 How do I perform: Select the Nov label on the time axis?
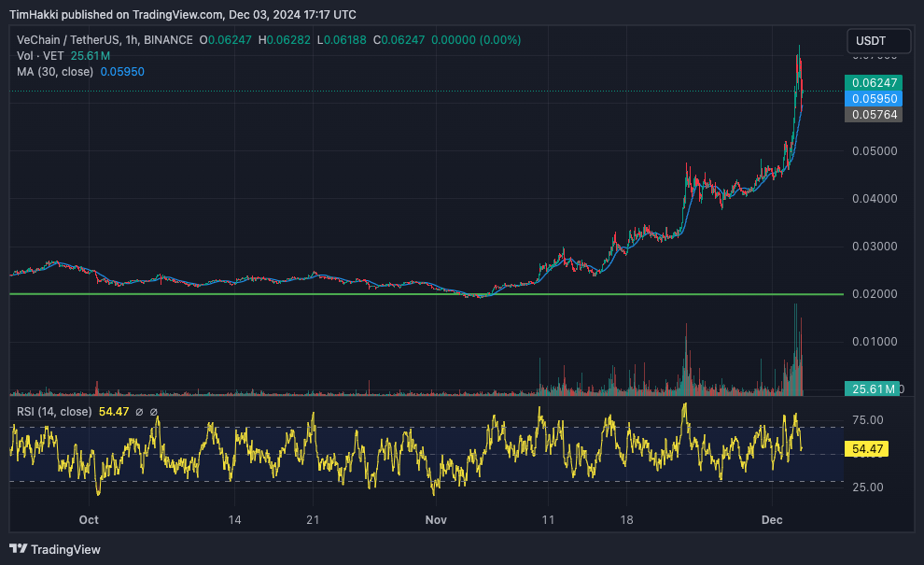(435, 520)
